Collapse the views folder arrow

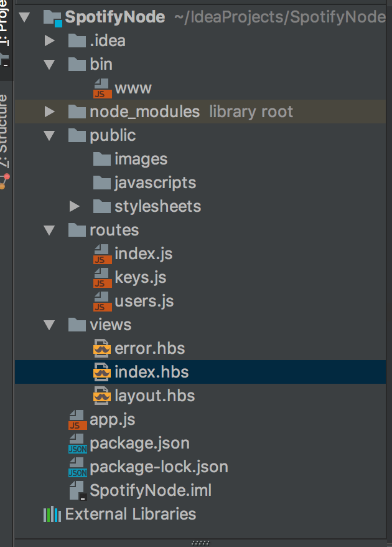50,325
